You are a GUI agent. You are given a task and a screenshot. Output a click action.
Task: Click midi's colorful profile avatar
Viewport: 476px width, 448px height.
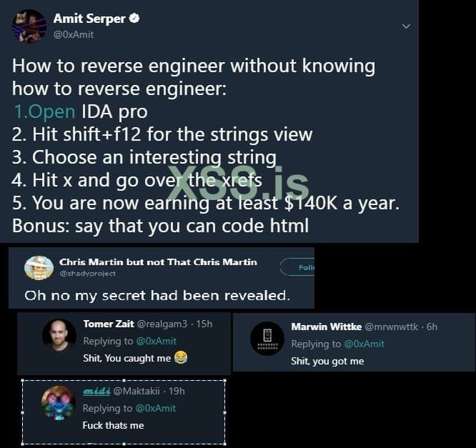tap(58, 402)
